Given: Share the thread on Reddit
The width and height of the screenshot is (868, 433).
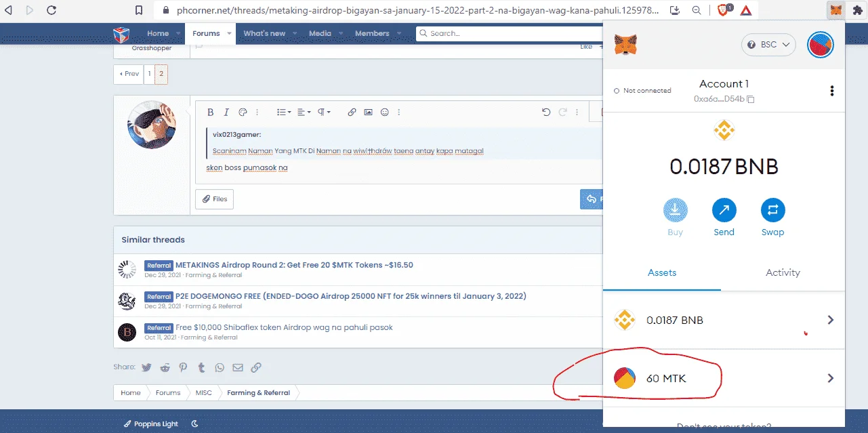Looking at the screenshot, I should pyautogui.click(x=165, y=367).
